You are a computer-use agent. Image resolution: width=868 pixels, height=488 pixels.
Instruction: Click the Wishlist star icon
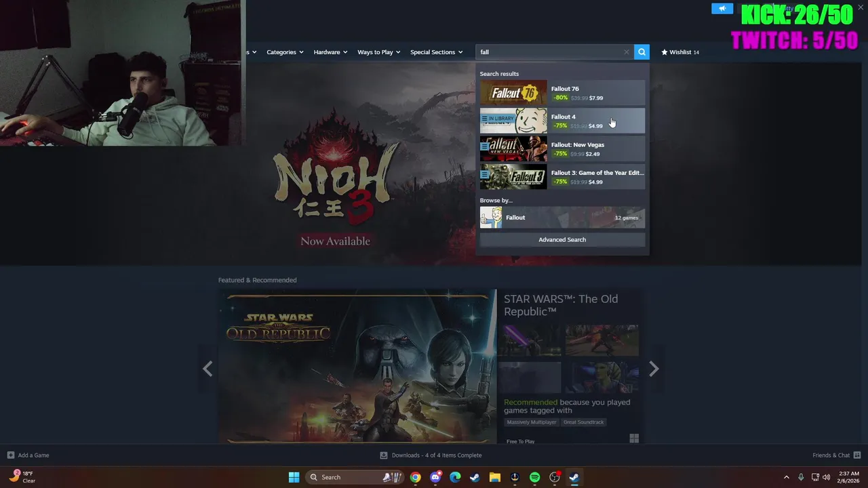tap(665, 52)
